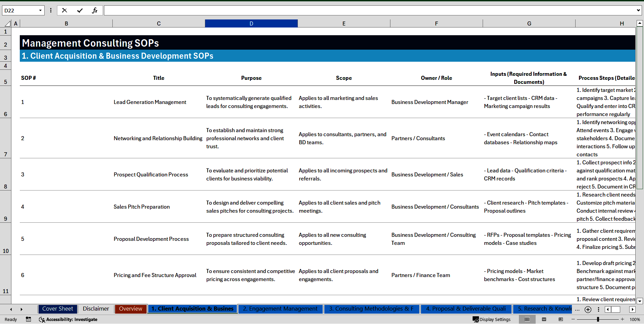This screenshot has height=324, width=644.
Task: Switch to Normal view
Action: (527, 319)
